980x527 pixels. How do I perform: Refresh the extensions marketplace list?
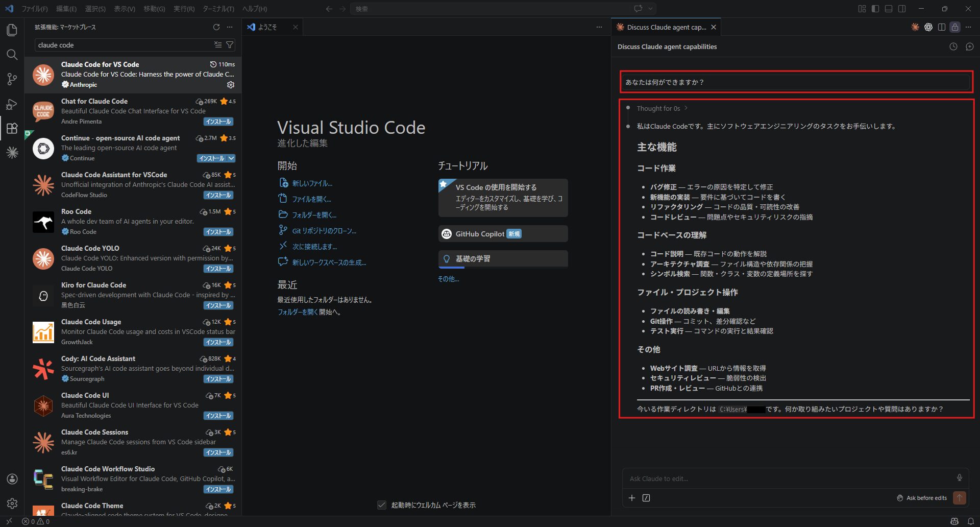(x=216, y=27)
